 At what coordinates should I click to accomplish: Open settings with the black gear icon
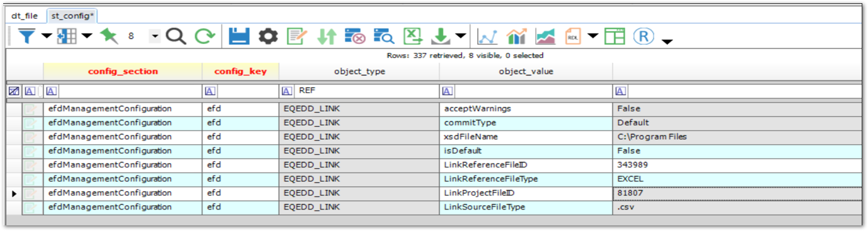click(268, 37)
